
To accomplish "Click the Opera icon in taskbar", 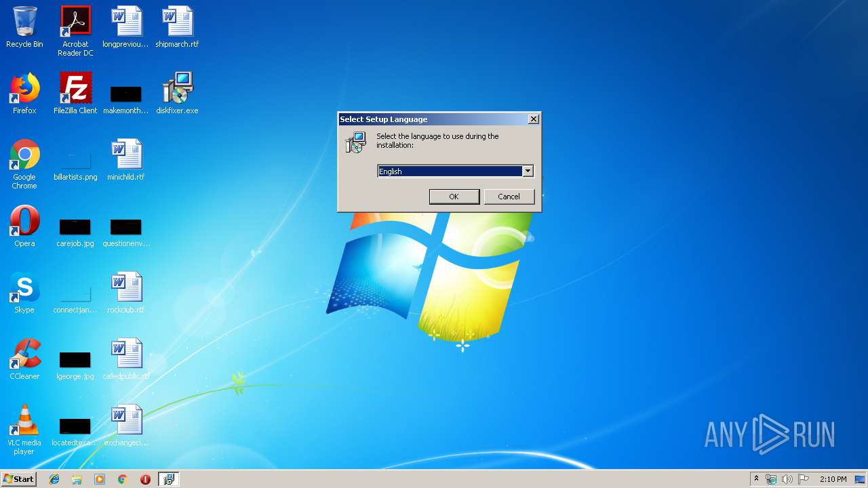I will tap(145, 479).
